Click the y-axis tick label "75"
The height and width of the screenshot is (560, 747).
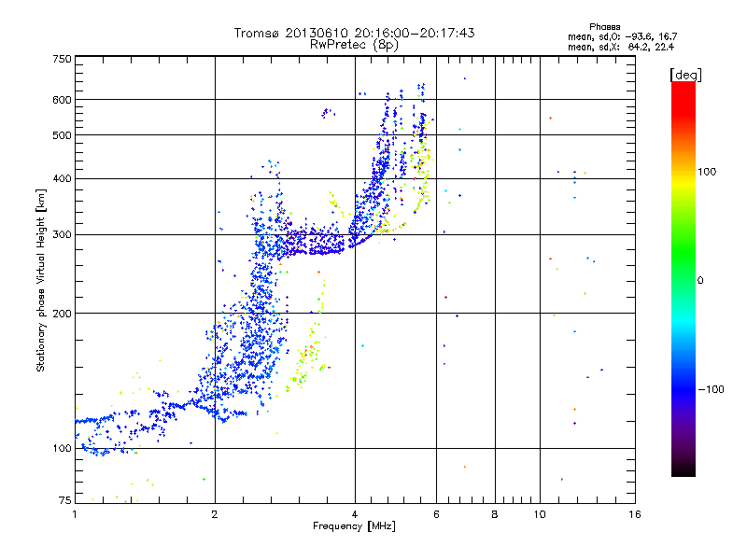tap(65, 500)
